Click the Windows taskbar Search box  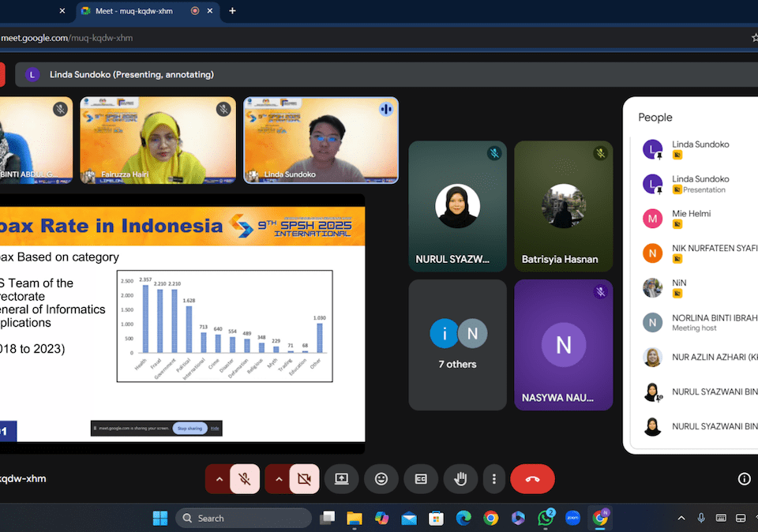[x=243, y=518]
